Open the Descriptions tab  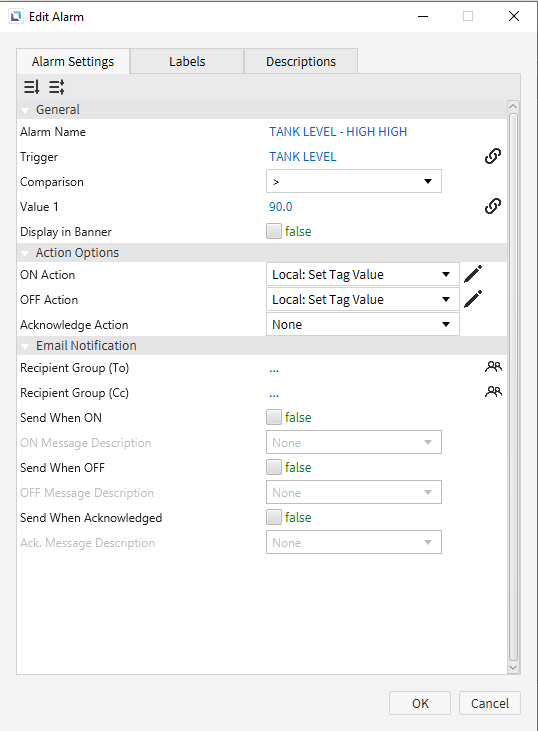(301, 61)
